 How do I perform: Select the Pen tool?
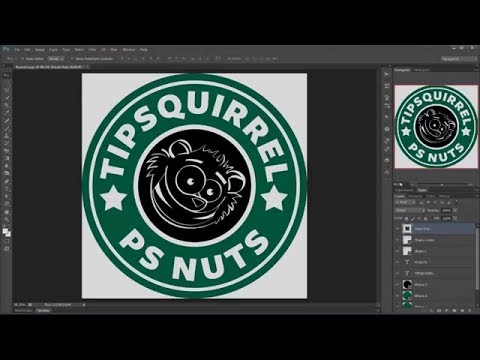tap(6, 181)
